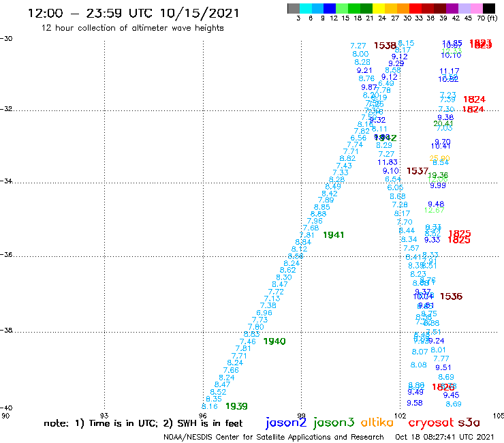Click the '7.96' wave height value
This screenshot has height=443, width=504.
pyautogui.click(x=315, y=221)
